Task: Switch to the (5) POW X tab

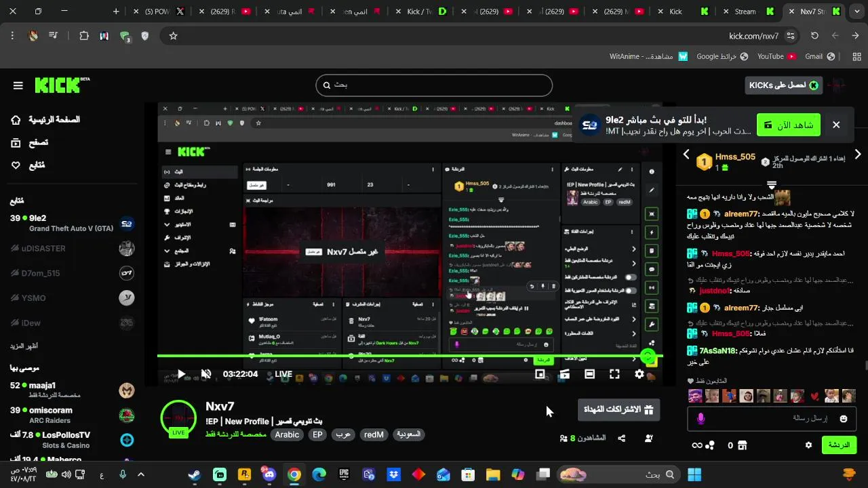Action: point(157,12)
